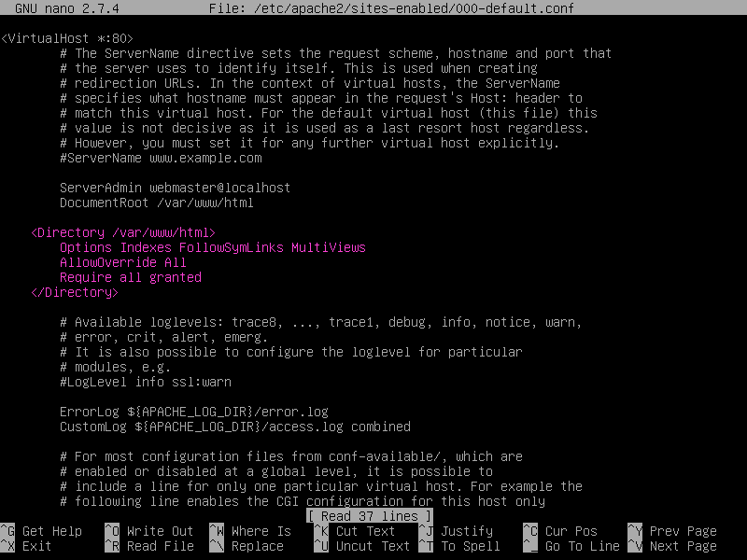
Task: Click the Next Page shortcut
Action: coord(683,546)
